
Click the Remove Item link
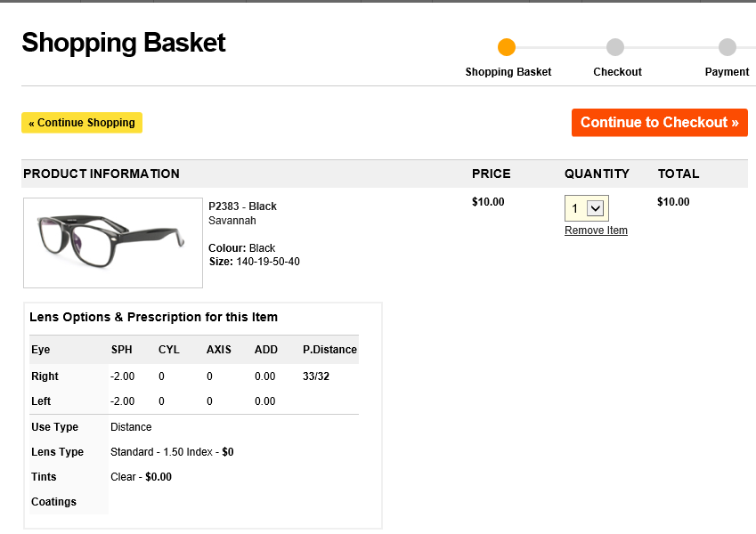[596, 231]
